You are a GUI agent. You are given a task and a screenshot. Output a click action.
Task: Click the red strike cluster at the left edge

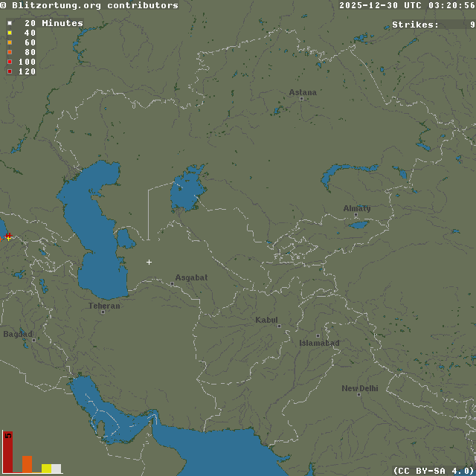[7, 237]
